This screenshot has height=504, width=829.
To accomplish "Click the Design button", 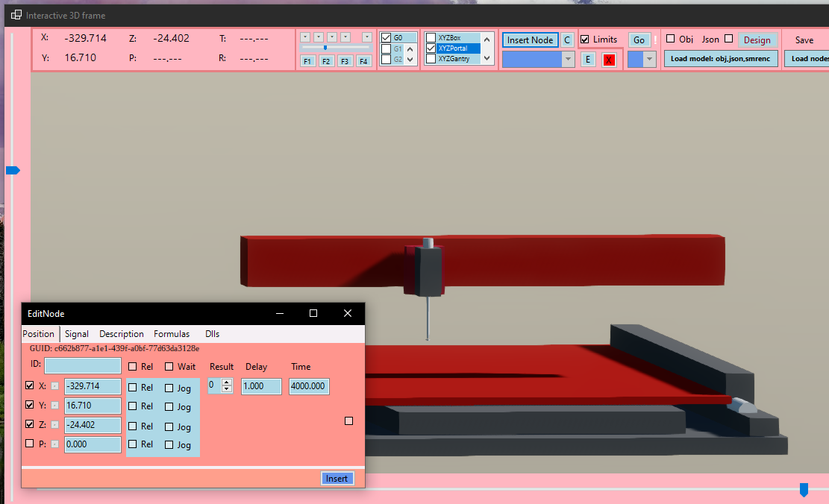I will point(757,40).
